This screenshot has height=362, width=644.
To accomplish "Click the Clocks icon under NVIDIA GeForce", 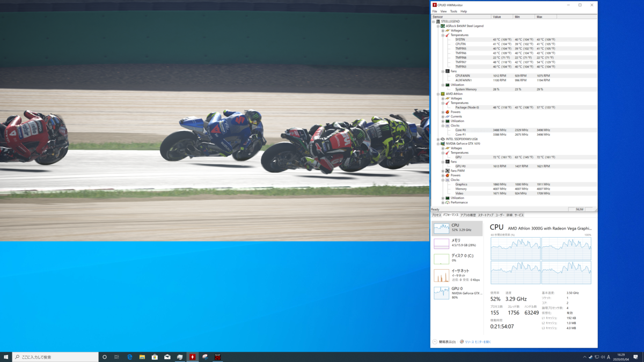I will coord(448,180).
